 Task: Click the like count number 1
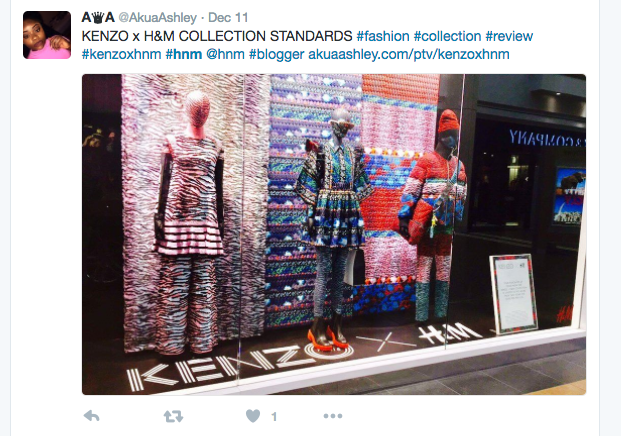coord(274,417)
